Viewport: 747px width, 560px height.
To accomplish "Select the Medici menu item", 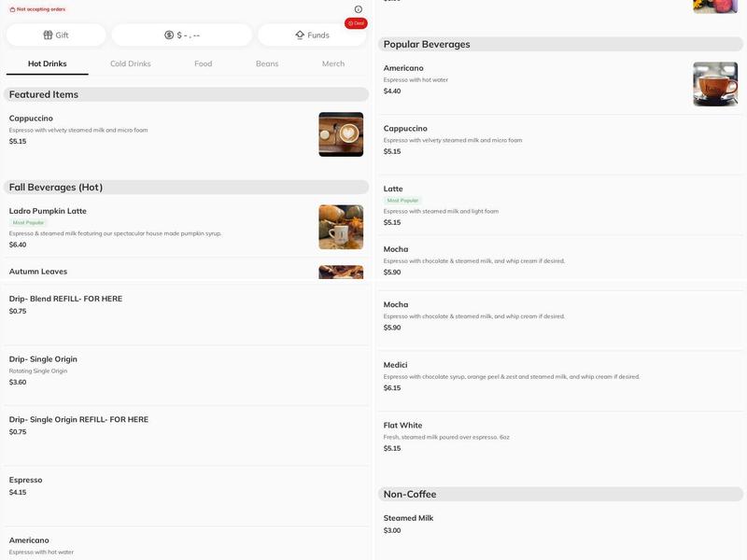I will 396,365.
